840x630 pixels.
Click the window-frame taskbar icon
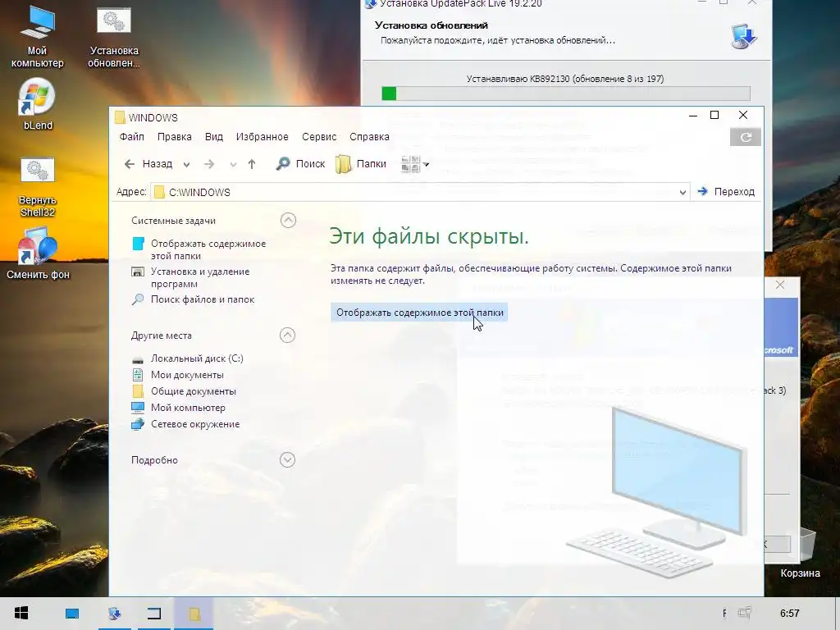pyautogui.click(x=154, y=614)
